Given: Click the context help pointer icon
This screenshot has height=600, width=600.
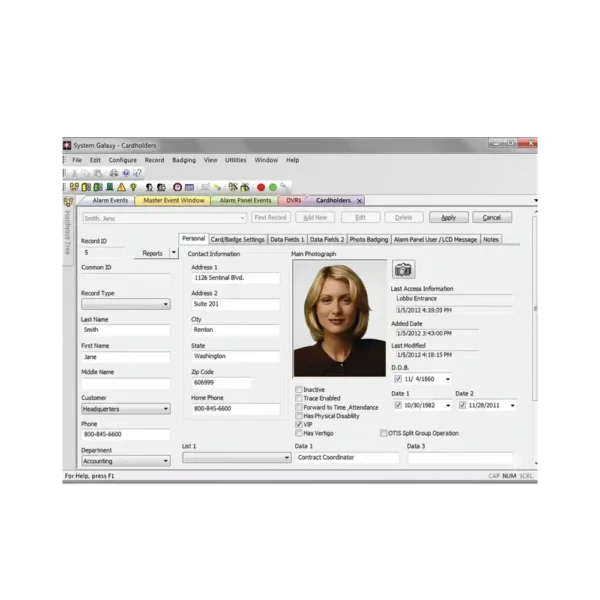Looking at the screenshot, I should (x=137, y=173).
